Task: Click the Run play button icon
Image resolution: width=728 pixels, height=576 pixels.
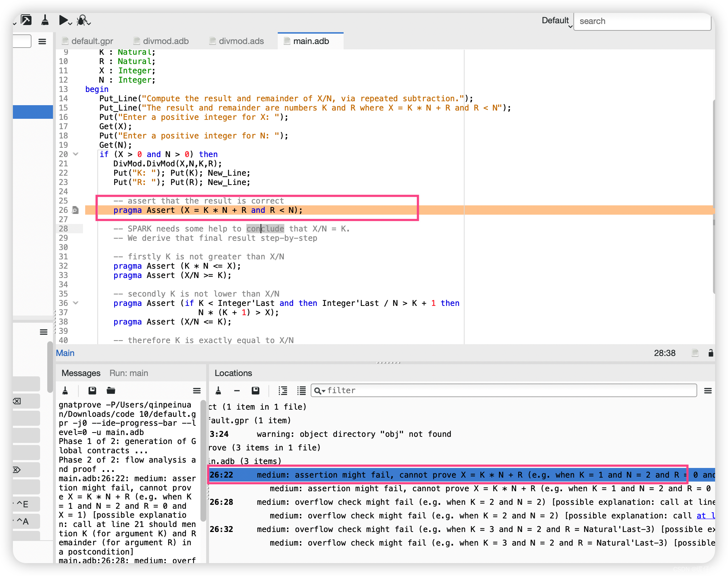Action: point(64,20)
